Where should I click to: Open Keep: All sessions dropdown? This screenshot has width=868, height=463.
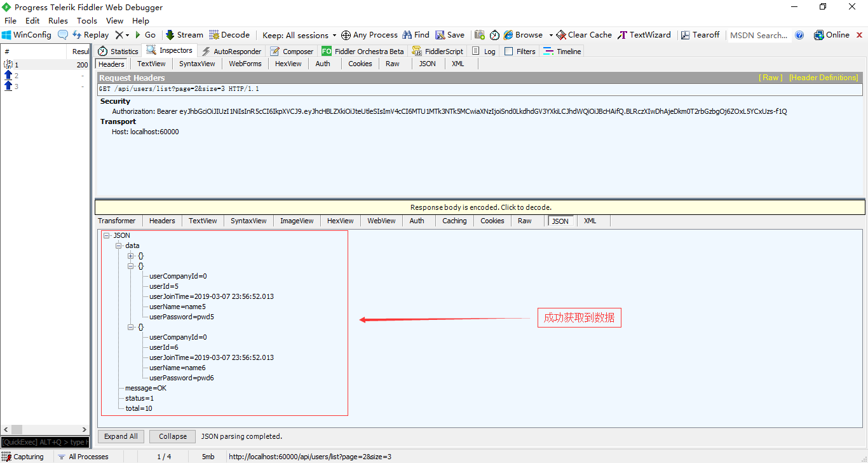point(299,35)
